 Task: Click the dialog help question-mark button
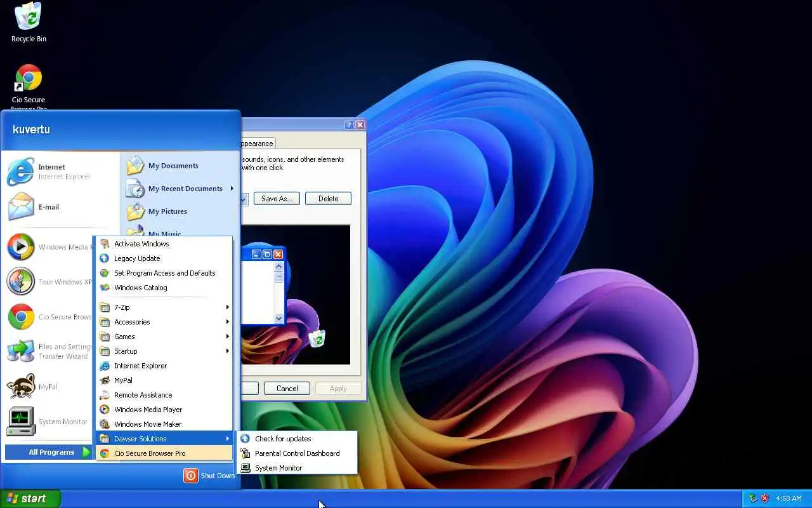click(349, 125)
